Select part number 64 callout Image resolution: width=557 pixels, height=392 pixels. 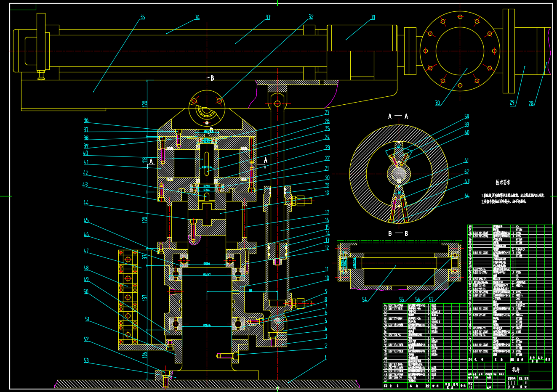[466, 196]
